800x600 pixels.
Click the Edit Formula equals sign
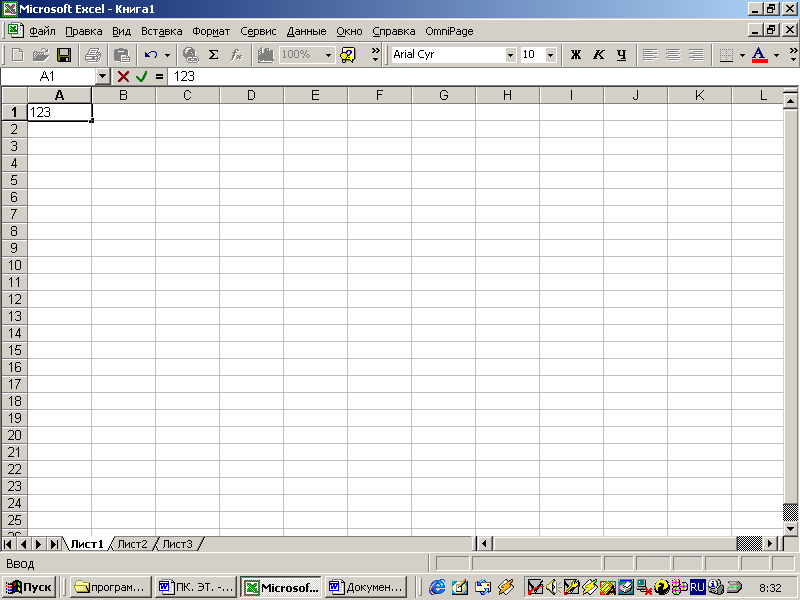tap(159, 77)
